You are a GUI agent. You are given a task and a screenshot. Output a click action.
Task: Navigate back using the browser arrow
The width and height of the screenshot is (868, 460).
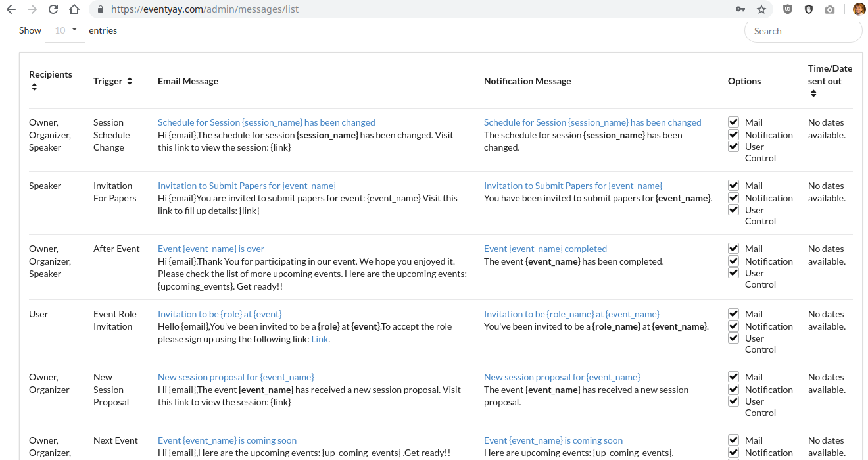pyautogui.click(x=11, y=9)
